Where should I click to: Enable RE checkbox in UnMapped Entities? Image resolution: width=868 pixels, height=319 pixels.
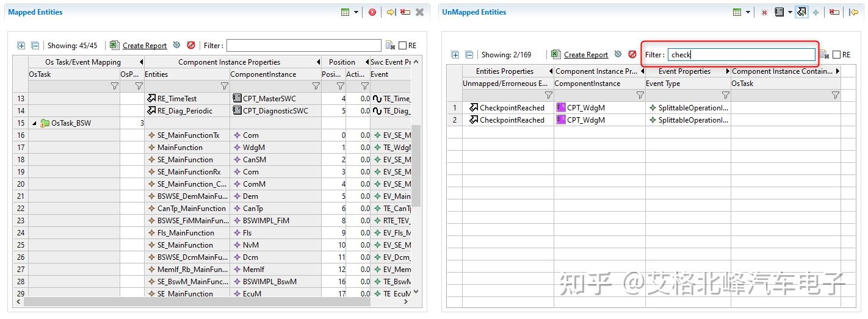click(836, 54)
